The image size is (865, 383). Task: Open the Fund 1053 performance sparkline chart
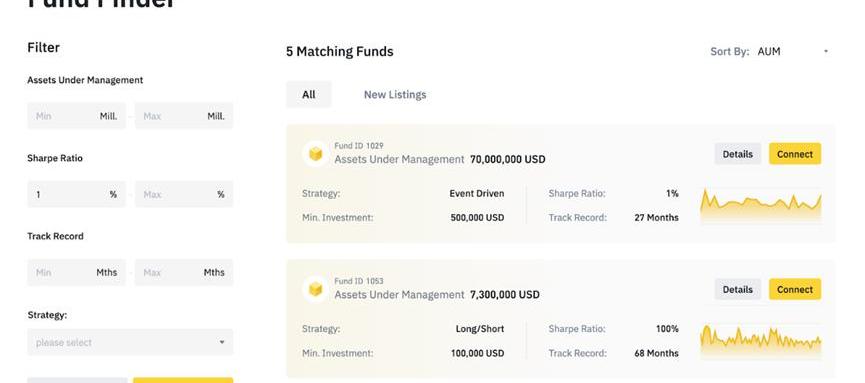coord(761,341)
